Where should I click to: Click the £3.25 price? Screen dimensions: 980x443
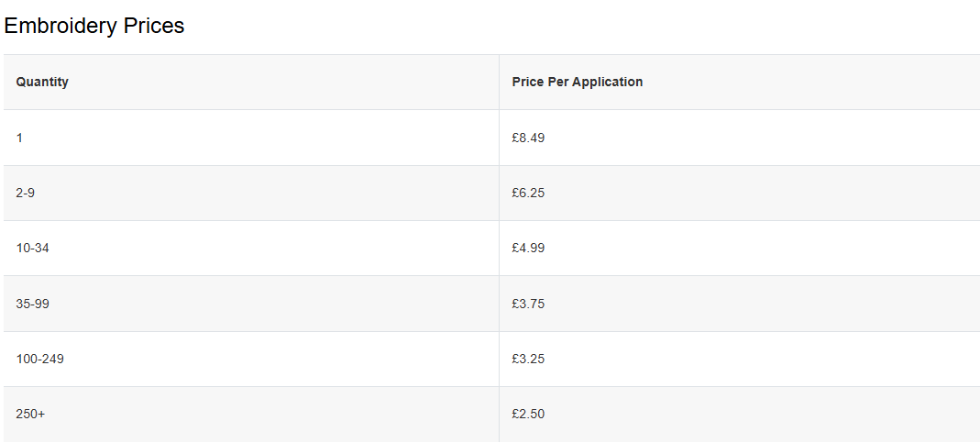[528, 359]
